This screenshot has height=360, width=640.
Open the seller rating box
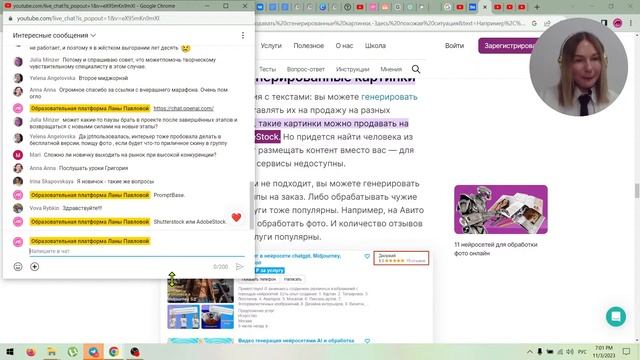tap(401, 258)
